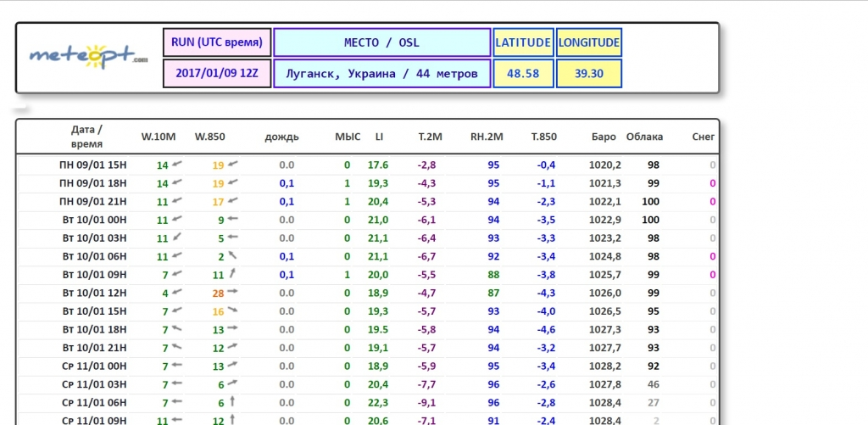Click the МЕСТО / OSL header box
Screen dimensions: 868x425
tap(382, 42)
